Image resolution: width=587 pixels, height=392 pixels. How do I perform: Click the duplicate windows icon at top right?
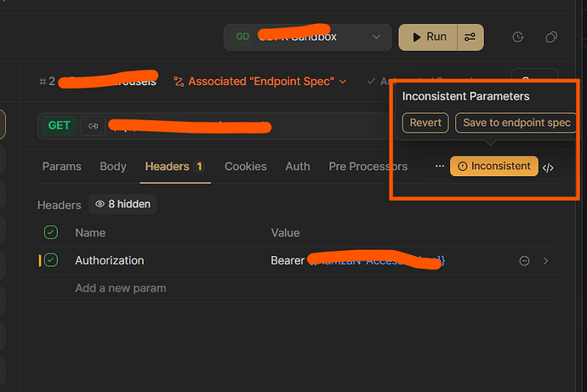click(x=551, y=37)
